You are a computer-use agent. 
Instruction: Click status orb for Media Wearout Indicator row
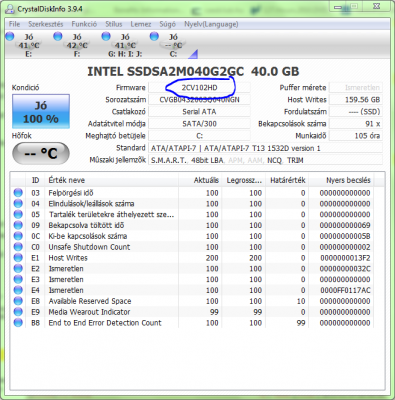point(18,312)
